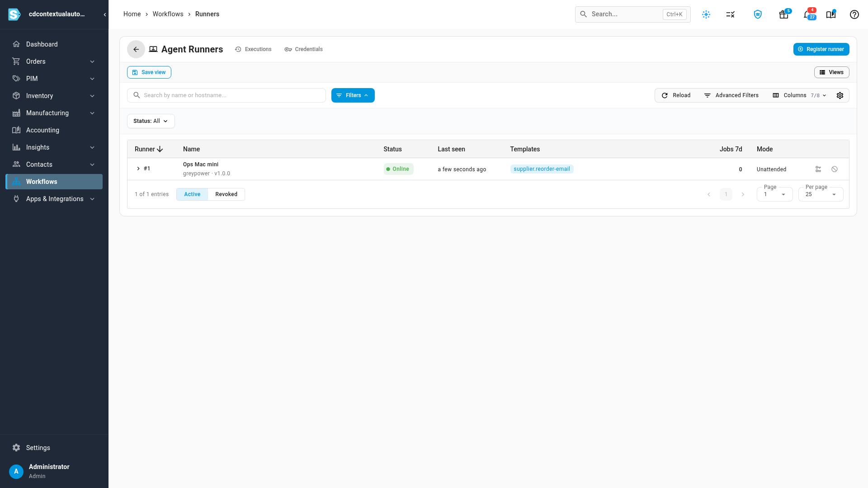Open the Views button

pos(832,72)
